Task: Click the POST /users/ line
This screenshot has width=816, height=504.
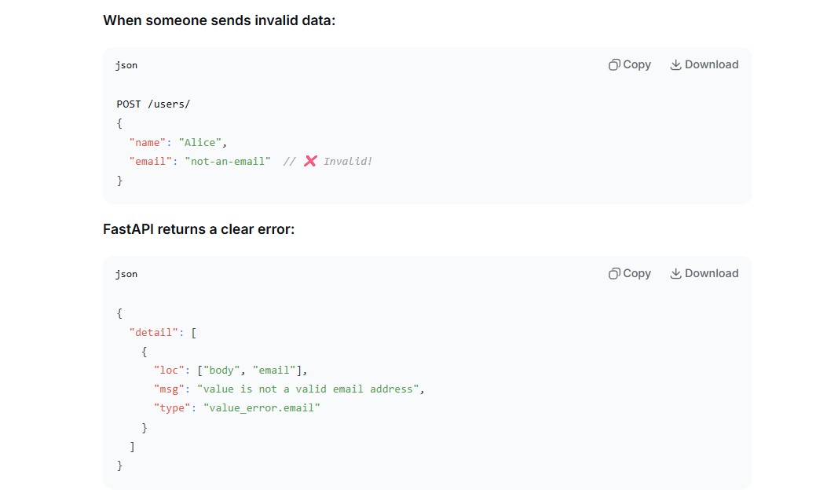Action: (x=153, y=104)
